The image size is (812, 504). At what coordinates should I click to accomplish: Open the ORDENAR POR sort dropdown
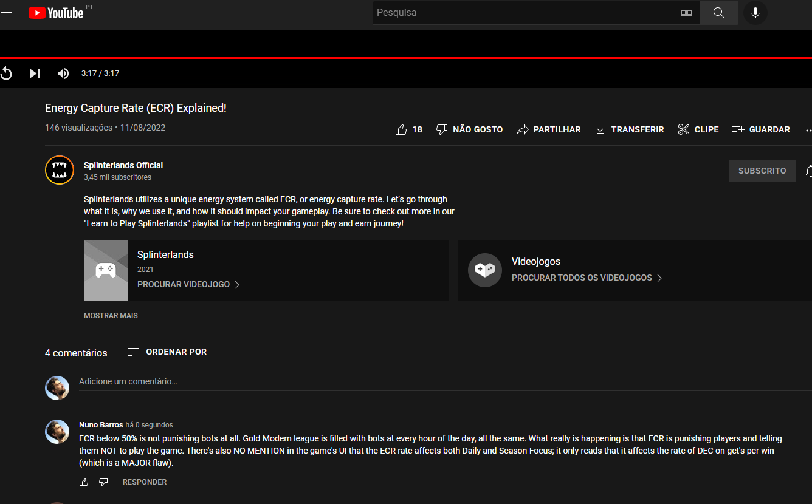pos(167,352)
